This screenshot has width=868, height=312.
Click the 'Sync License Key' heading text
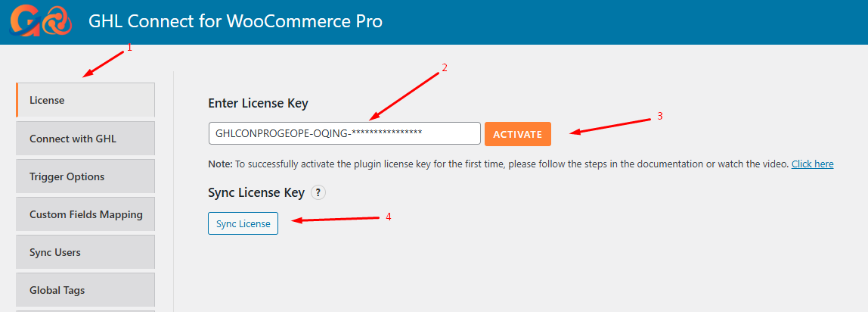coord(256,193)
